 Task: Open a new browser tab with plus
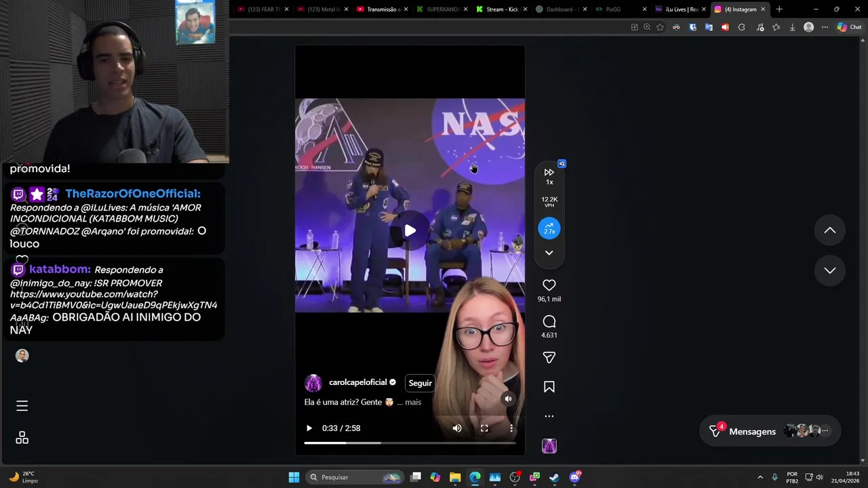(779, 9)
